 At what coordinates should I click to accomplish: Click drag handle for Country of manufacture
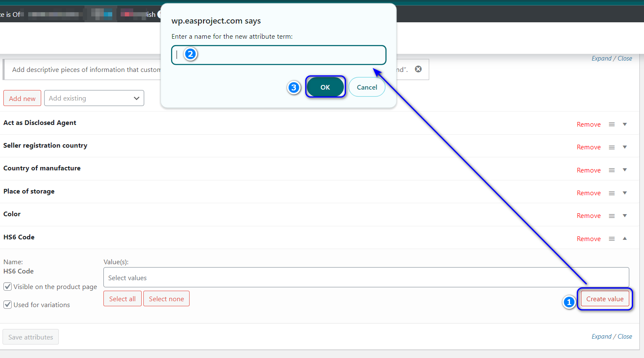point(612,170)
